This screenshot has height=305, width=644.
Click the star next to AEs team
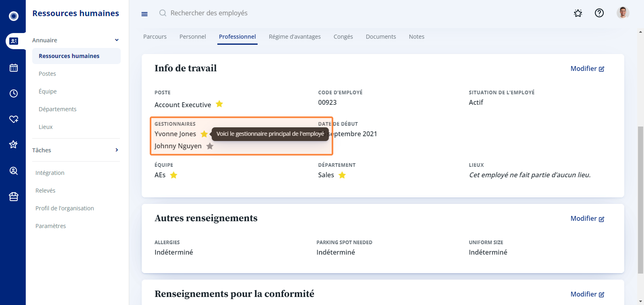coord(173,175)
